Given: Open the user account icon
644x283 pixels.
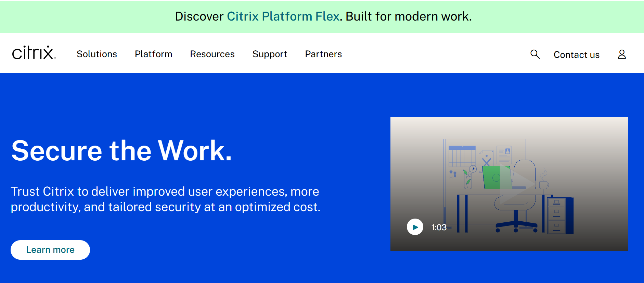Looking at the screenshot, I should click(622, 54).
